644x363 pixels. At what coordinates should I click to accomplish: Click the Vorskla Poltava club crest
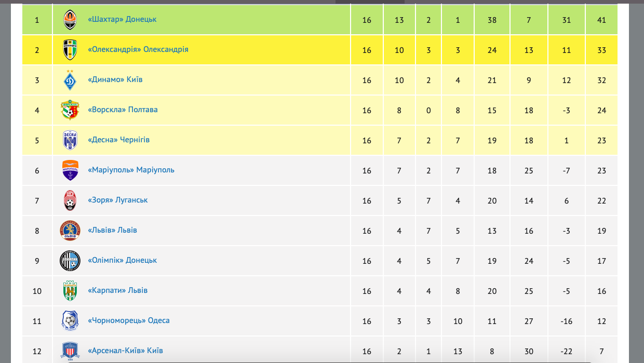70,110
